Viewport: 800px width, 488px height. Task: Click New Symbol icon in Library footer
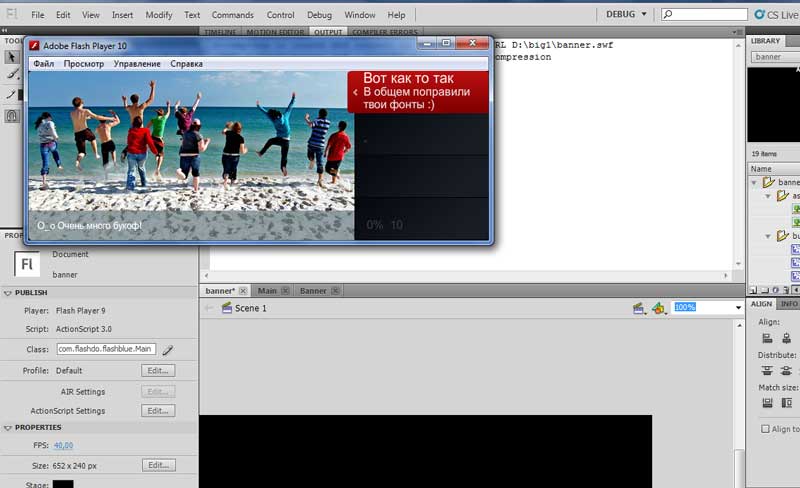pos(754,290)
